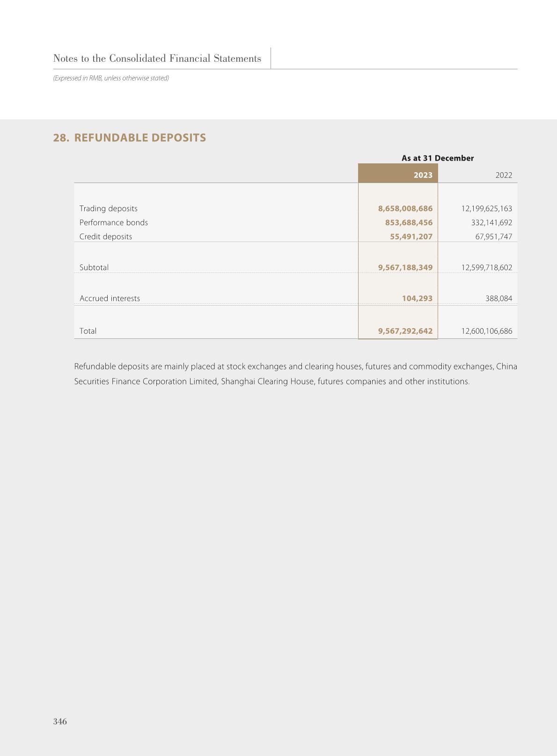Select the 2022 trading deposits value 12,199,625,163
Image resolution: width=557 pixels, height=756 pixels.
[x=486, y=208]
